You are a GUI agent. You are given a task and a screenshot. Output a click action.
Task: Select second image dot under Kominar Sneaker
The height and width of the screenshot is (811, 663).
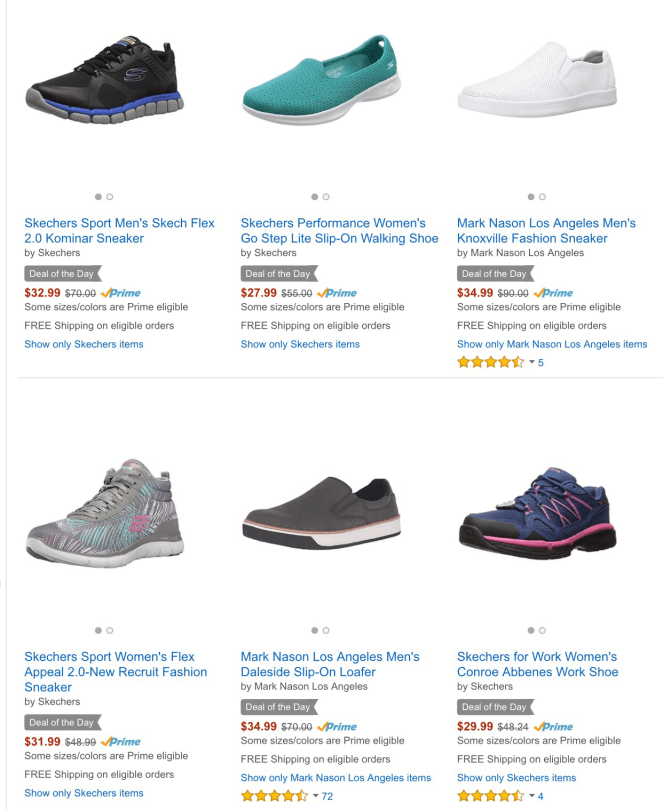tap(110, 197)
